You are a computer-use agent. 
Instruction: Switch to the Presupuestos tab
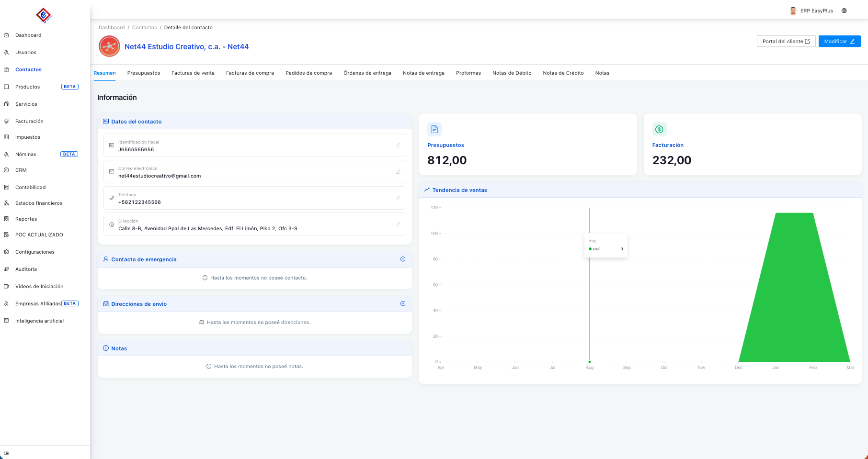144,73
